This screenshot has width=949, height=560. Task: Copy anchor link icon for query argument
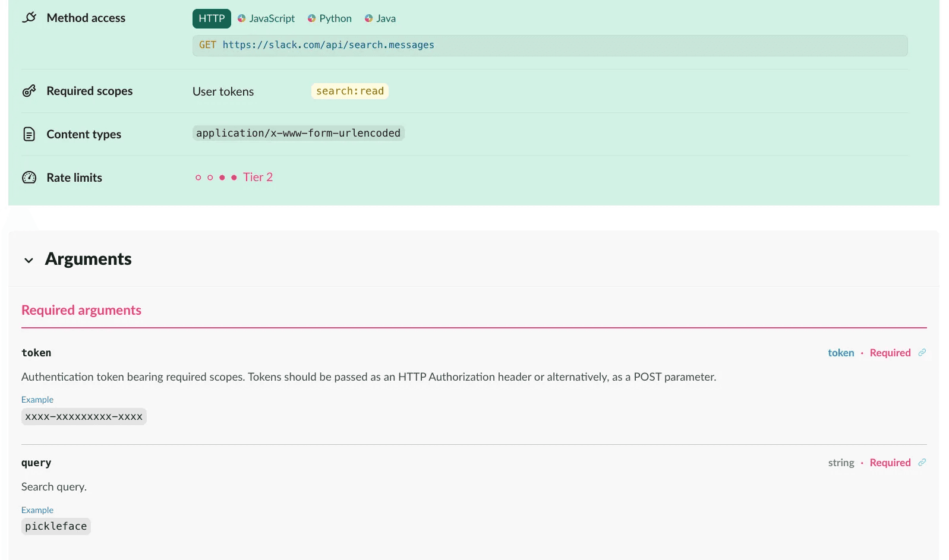(x=922, y=463)
